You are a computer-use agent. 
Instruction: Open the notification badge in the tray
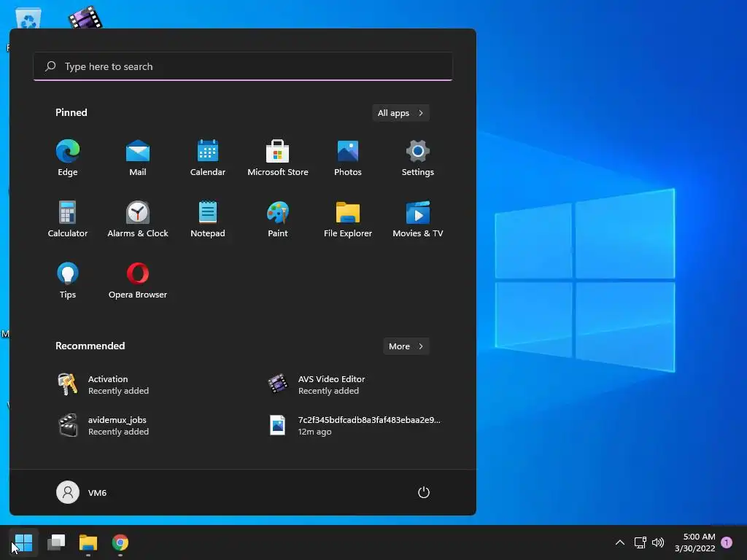pyautogui.click(x=727, y=542)
